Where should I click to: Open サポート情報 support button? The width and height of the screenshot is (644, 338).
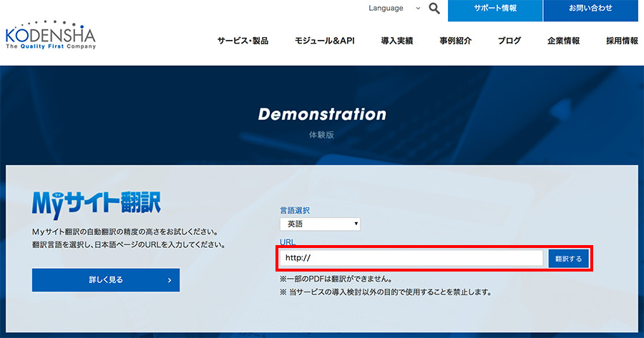pos(495,9)
